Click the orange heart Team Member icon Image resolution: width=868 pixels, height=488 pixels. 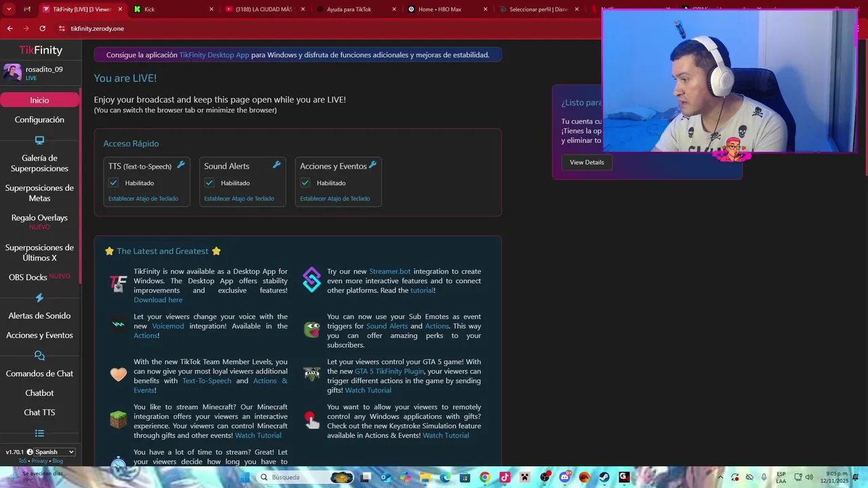[119, 374]
